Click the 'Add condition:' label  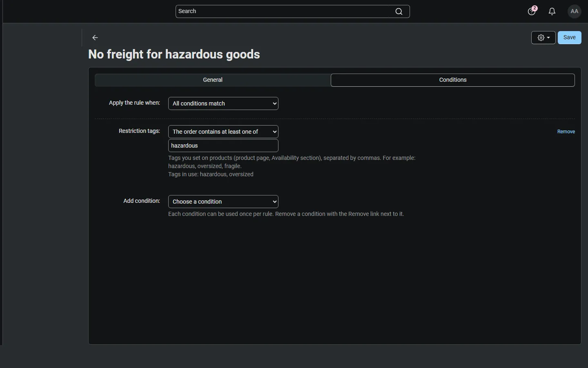(x=142, y=201)
